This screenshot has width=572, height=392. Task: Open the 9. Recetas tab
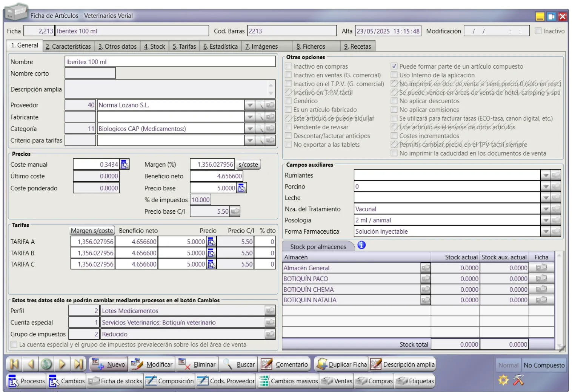tap(357, 46)
